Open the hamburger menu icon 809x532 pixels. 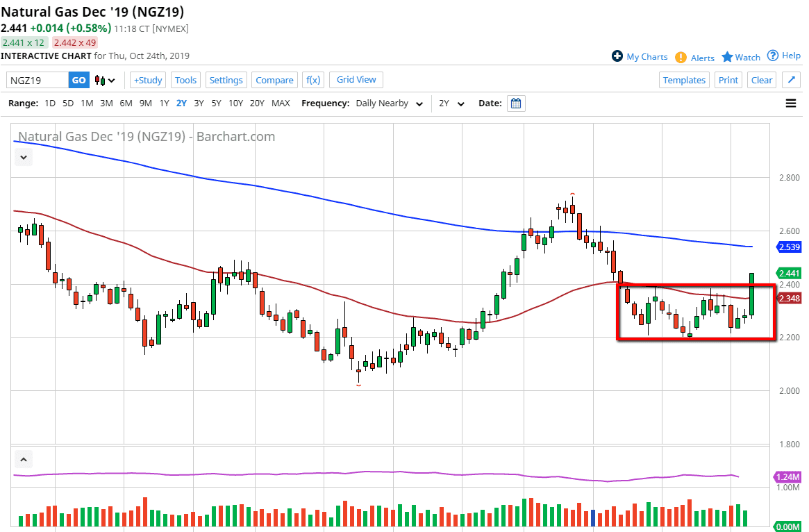[x=790, y=103]
